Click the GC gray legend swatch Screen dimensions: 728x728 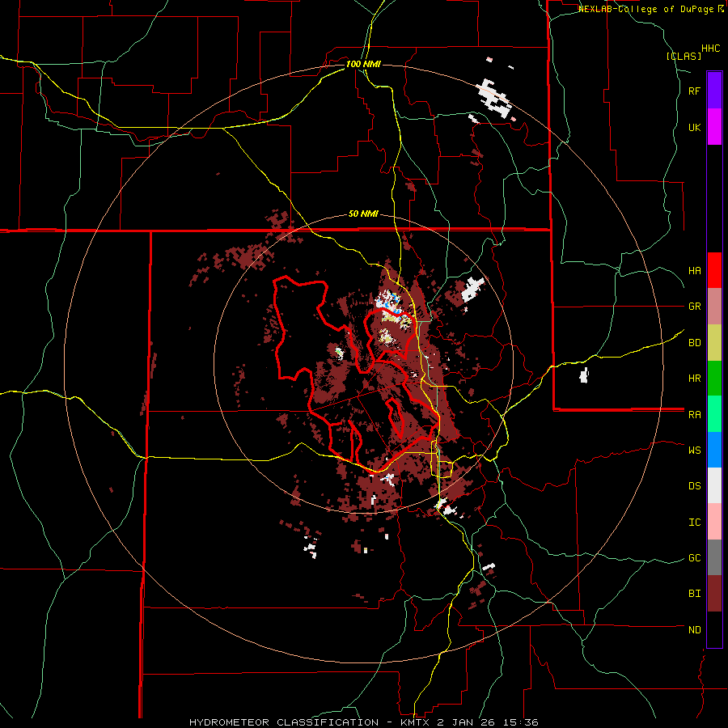(x=714, y=557)
